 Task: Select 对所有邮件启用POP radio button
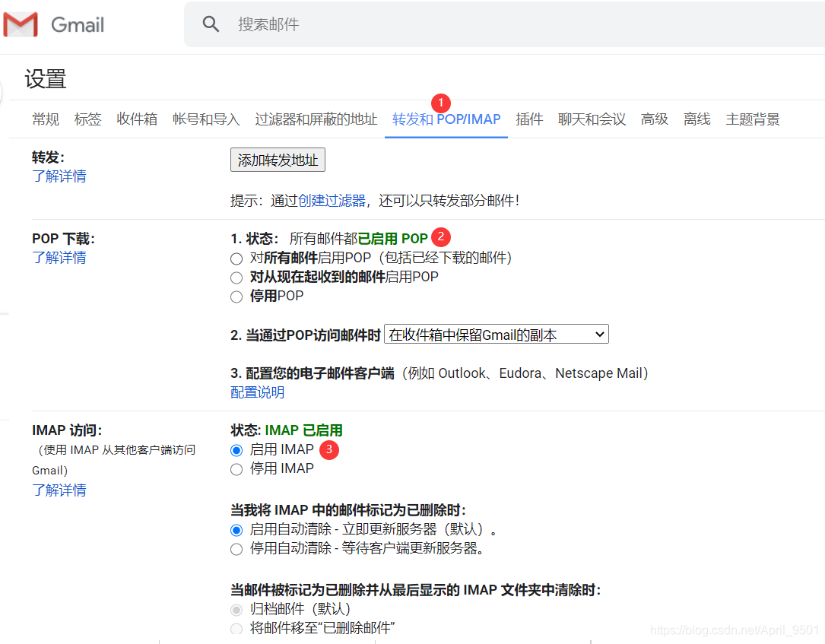coord(236,259)
